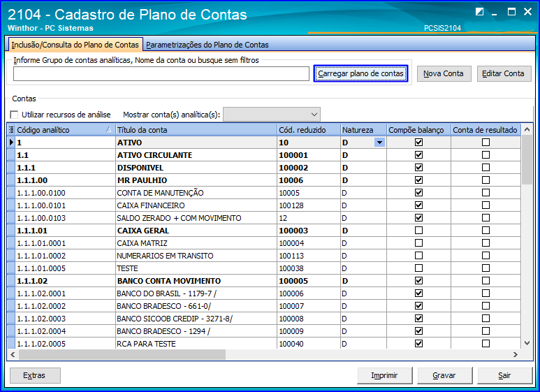Click the row indicator arrow for ATIVO
540x392 pixels.
pyautogui.click(x=11, y=143)
